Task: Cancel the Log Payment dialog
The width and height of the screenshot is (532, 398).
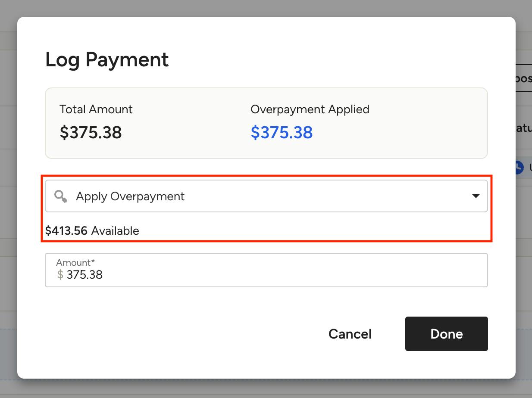Action: 350,334
